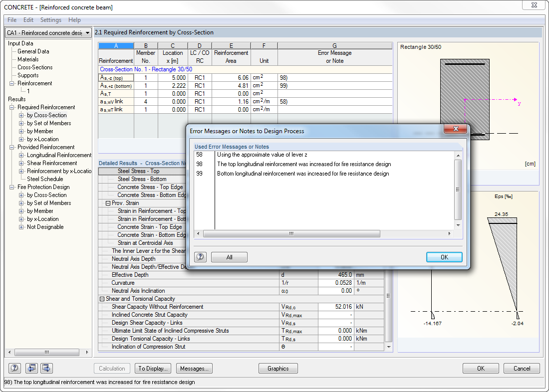Open the Messages... button
549x392 pixels.
coord(194,368)
